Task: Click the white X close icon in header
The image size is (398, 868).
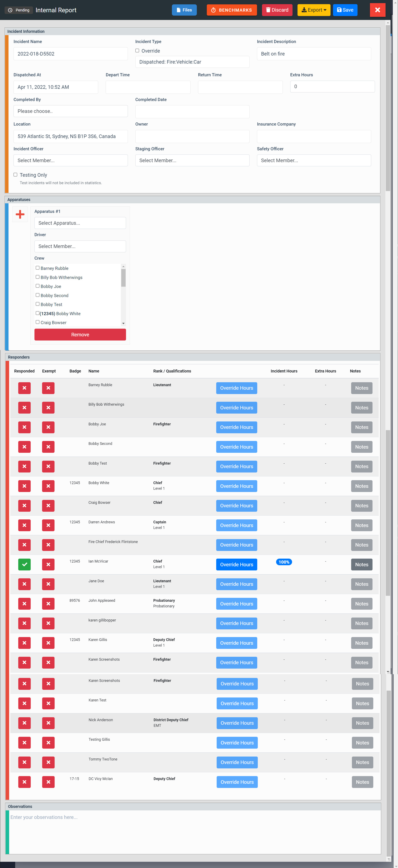Action: click(x=377, y=10)
